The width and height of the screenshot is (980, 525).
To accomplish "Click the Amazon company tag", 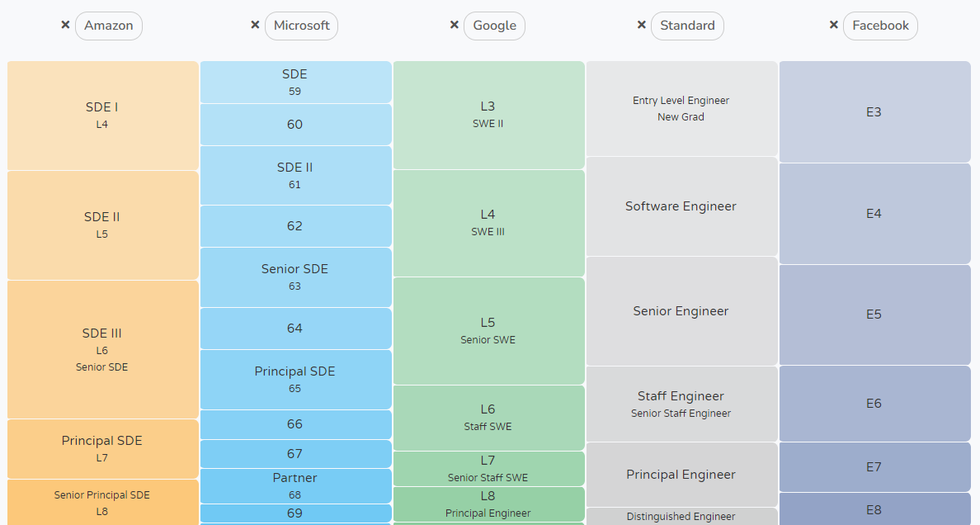I will 108,26.
